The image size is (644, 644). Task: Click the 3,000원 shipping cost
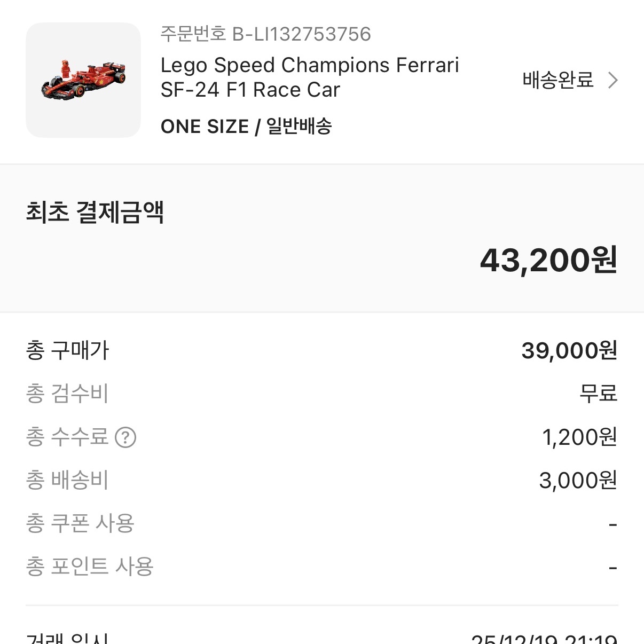[577, 480]
